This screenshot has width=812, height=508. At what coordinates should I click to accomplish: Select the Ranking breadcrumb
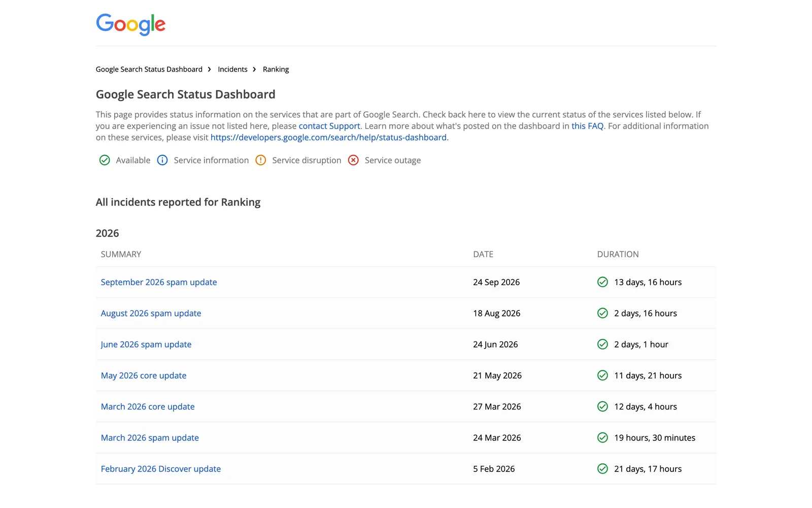(x=276, y=69)
